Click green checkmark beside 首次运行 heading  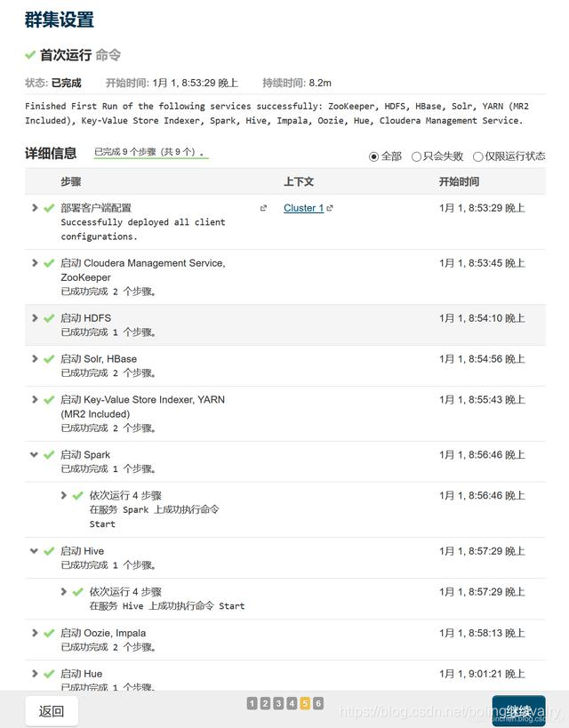30,55
